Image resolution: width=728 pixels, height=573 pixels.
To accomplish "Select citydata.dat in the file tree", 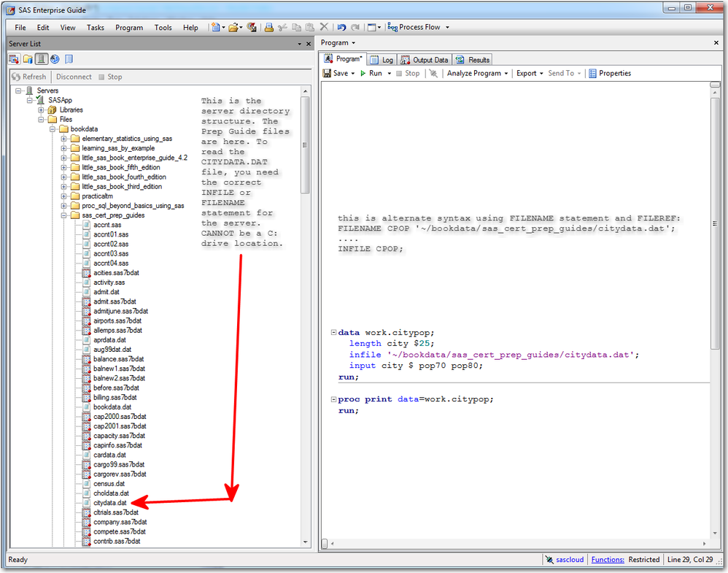I will [109, 503].
